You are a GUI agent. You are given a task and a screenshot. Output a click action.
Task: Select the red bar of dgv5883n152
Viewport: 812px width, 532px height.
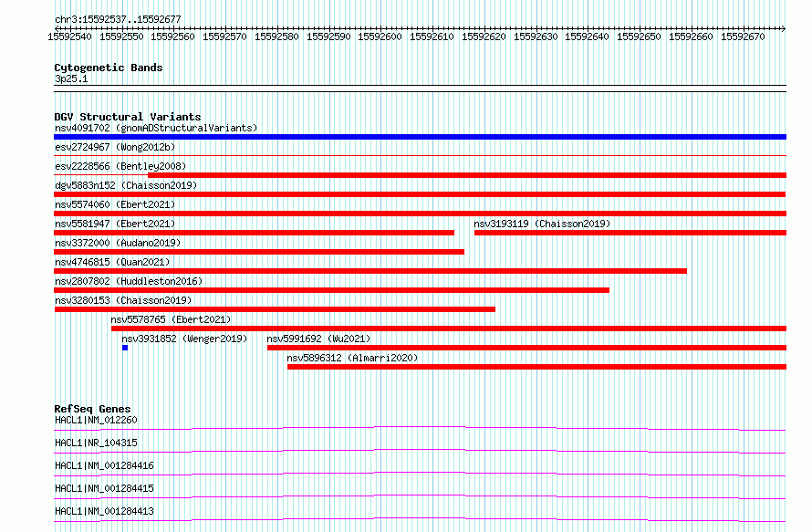coord(420,194)
